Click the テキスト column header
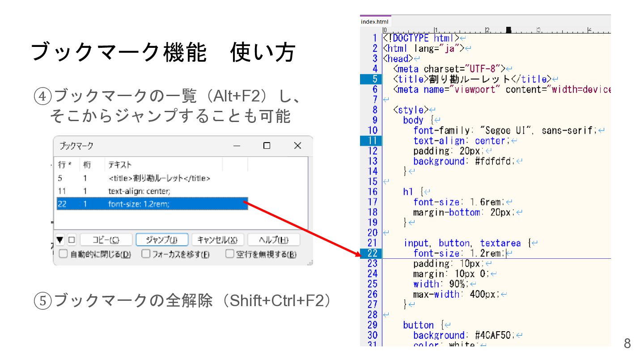This screenshot has height=362, width=644. click(163, 165)
